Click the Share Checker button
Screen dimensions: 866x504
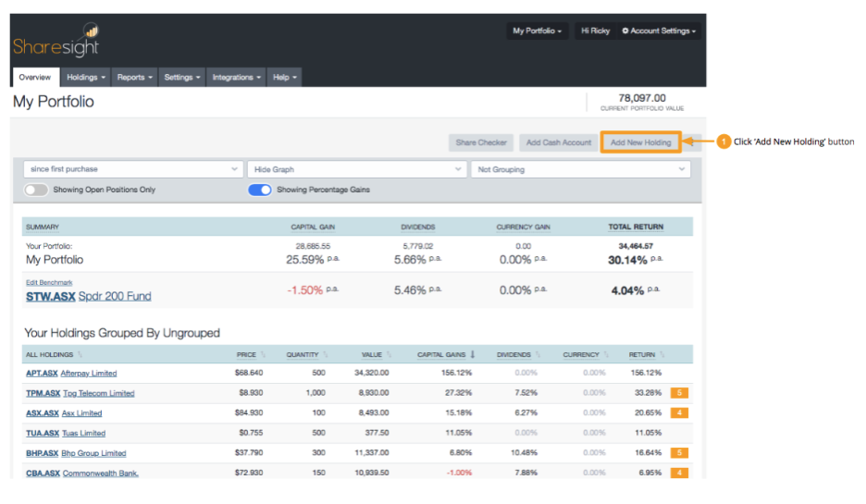point(481,142)
